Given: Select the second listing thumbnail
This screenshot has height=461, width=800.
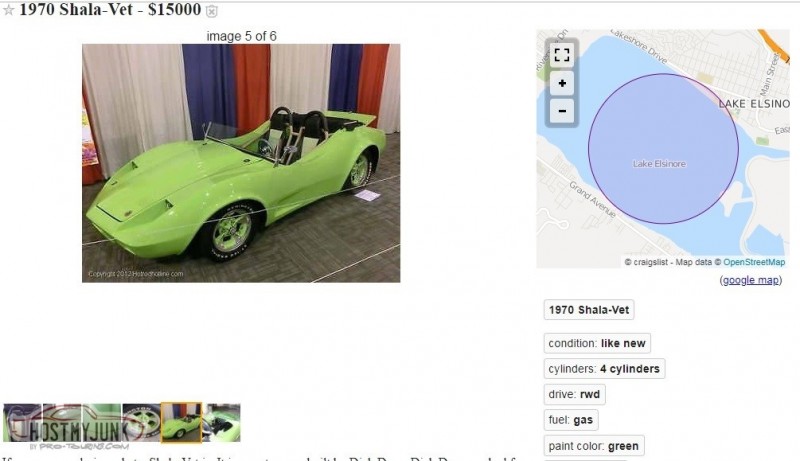Looking at the screenshot, I should (x=62, y=423).
